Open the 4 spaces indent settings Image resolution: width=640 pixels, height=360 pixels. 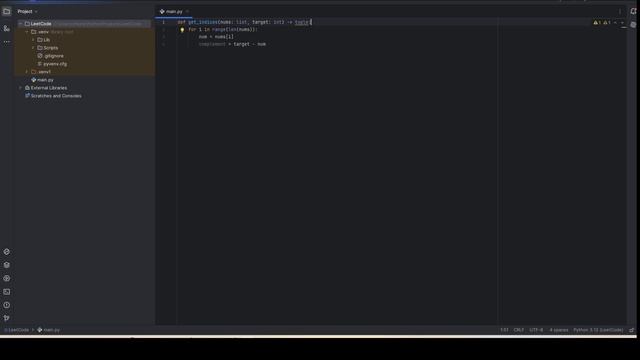point(558,330)
